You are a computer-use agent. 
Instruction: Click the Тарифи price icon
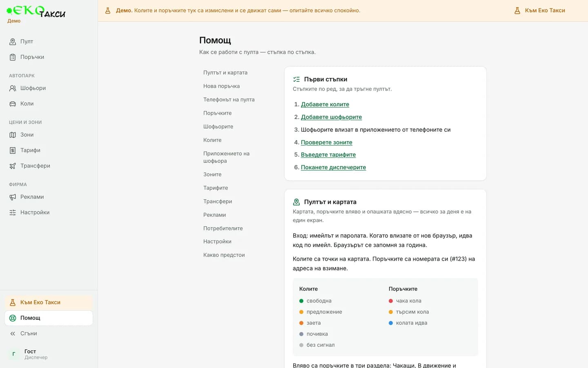(13, 150)
